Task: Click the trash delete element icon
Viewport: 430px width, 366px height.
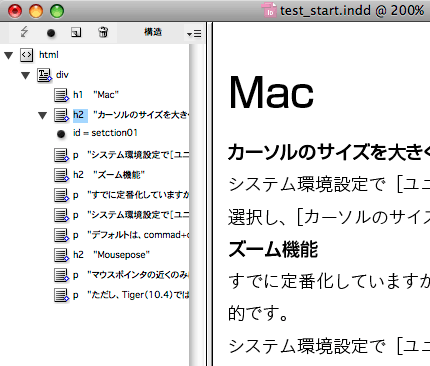Action: coord(103,32)
